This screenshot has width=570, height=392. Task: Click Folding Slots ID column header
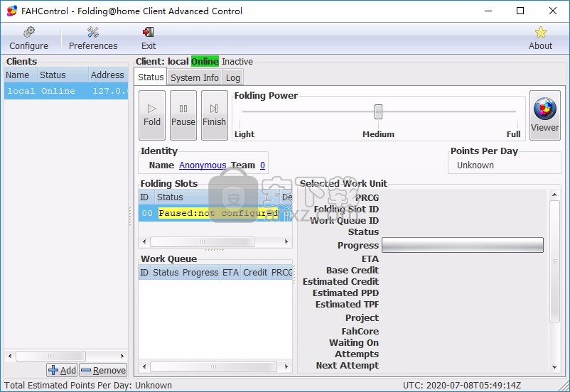(x=146, y=197)
